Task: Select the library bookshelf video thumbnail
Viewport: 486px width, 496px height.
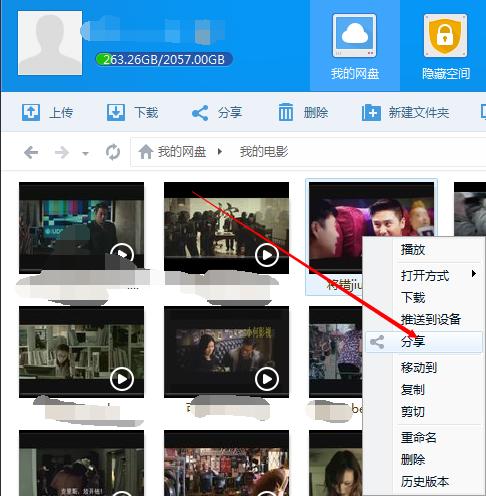Action: (x=81, y=352)
